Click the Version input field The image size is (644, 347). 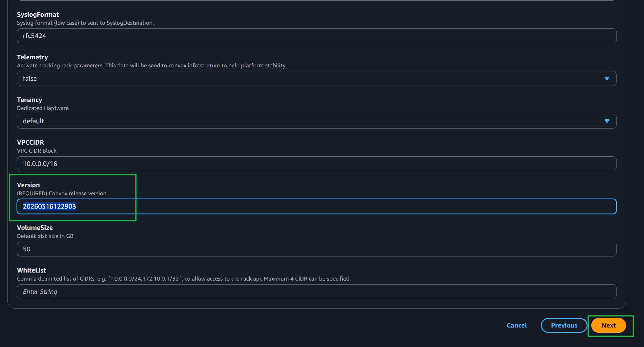316,206
